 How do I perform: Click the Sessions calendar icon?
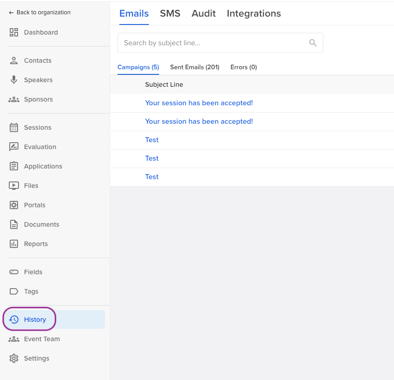pyautogui.click(x=14, y=127)
